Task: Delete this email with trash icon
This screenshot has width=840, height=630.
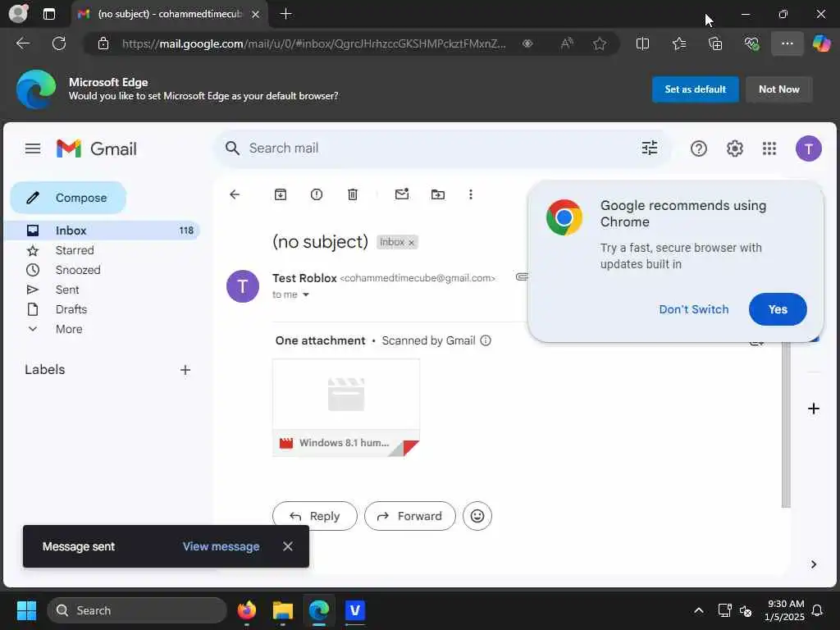Action: 353,194
